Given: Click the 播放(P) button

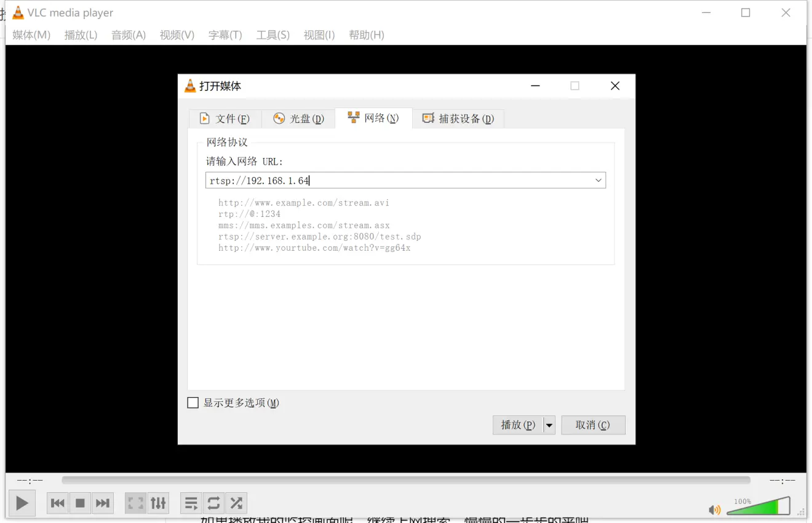Looking at the screenshot, I should tap(518, 425).
